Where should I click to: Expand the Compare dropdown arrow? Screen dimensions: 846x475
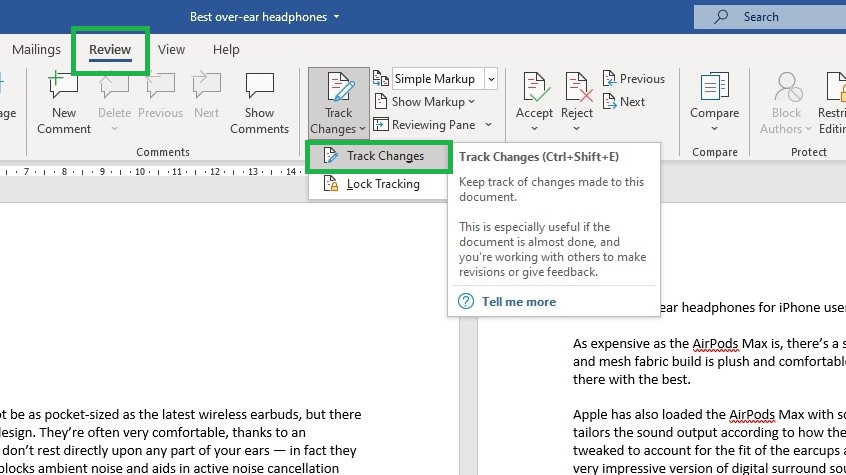click(714, 128)
